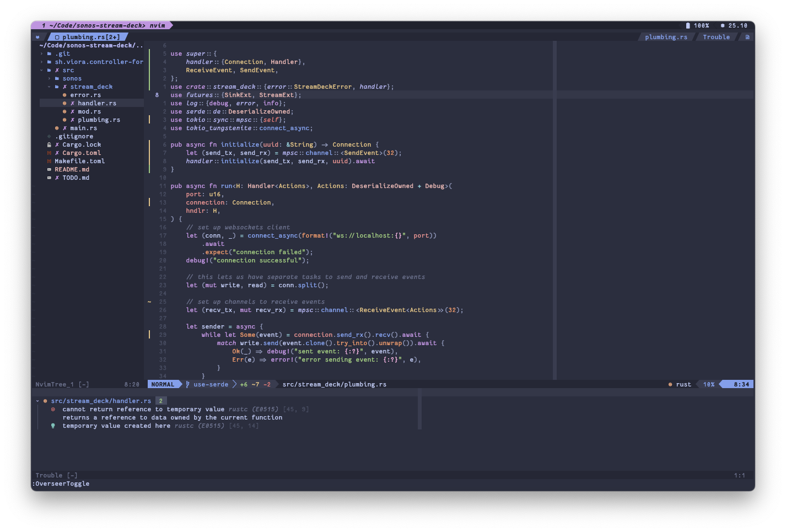Click the src/stream_deck/plumbing.rs path in statusline
Screen dimensions: 786x532
pyautogui.click(x=335, y=385)
